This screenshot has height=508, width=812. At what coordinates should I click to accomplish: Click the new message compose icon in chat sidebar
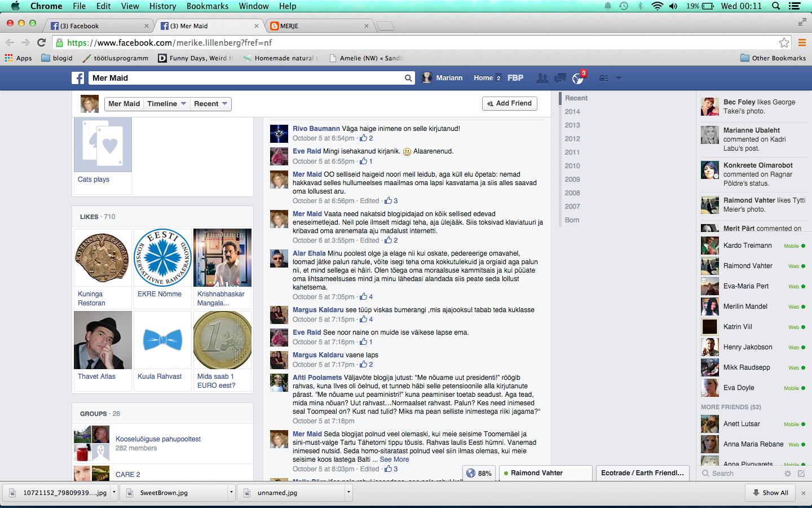click(801, 474)
